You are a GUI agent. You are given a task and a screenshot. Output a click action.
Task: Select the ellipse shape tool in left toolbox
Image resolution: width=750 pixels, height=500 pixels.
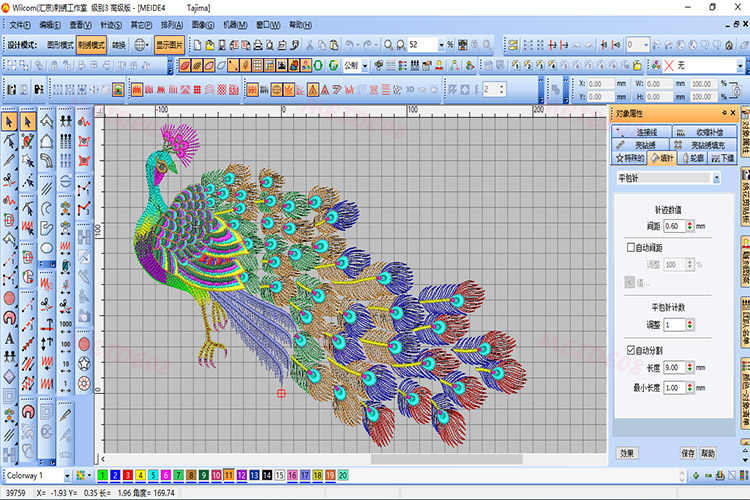[47, 248]
